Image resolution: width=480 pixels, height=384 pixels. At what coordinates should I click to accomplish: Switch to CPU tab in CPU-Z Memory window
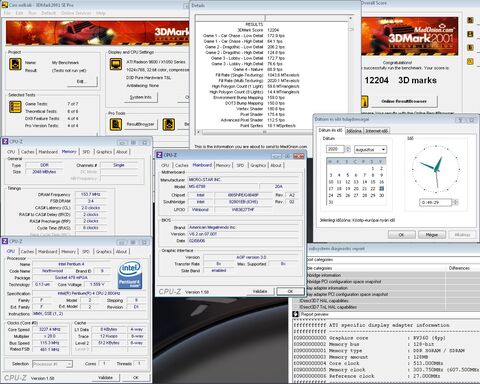(x=11, y=152)
